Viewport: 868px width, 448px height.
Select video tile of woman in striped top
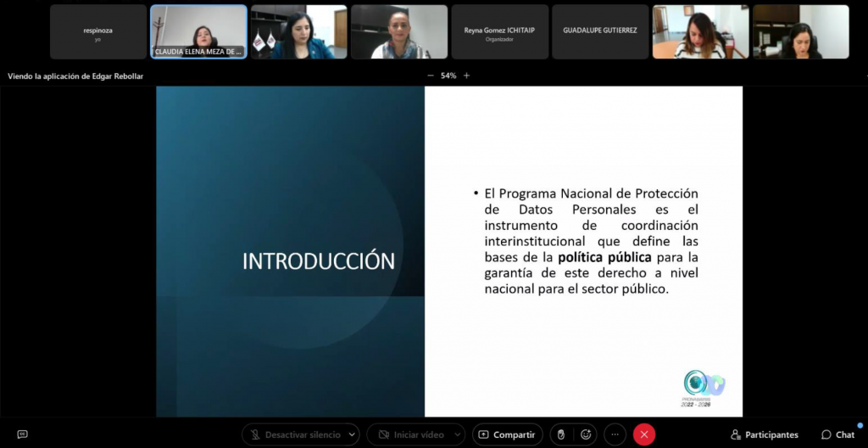pos(700,31)
